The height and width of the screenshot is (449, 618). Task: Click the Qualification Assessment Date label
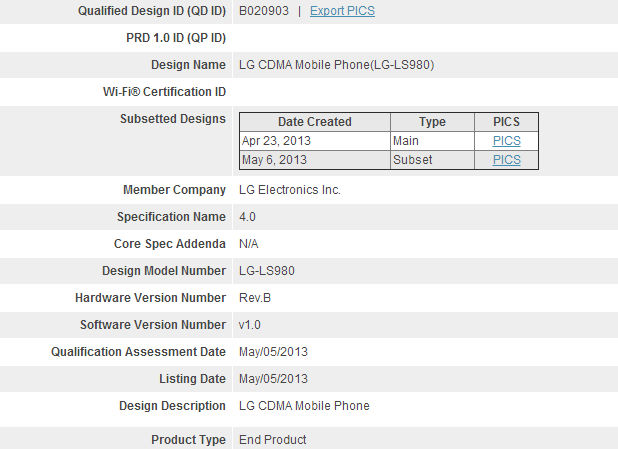138,352
